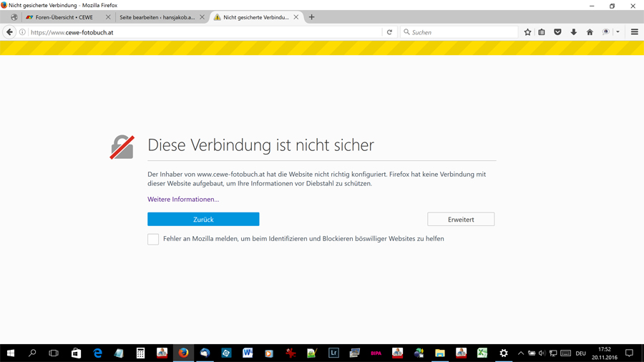Screen dimensions: 644x362
Task: Launch Microsoft Edge from the taskbar
Action: click(97, 353)
